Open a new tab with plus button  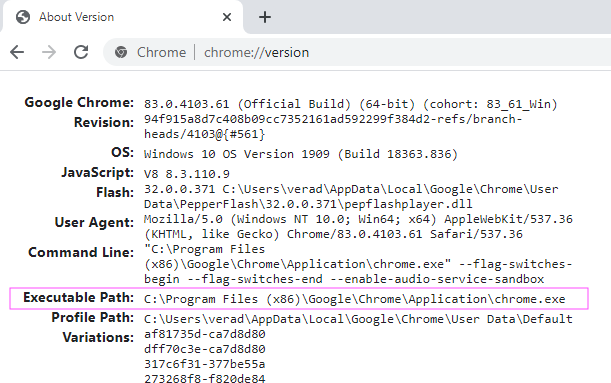coord(265,17)
